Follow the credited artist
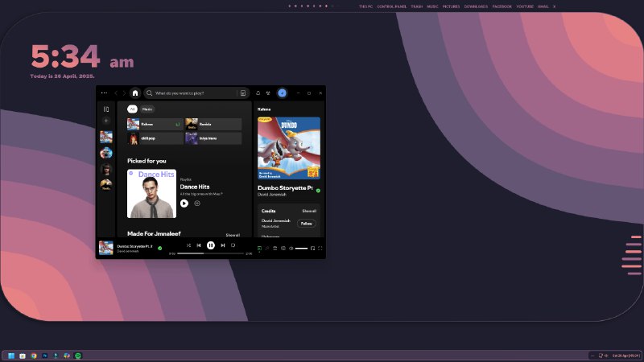Screen dimensions: 644x362 pos(307,224)
